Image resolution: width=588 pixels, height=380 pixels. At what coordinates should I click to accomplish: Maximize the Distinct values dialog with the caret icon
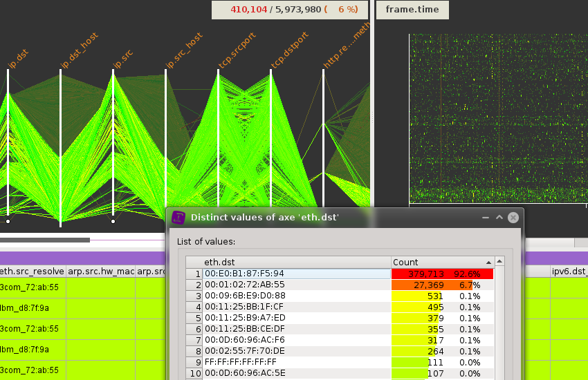498,218
